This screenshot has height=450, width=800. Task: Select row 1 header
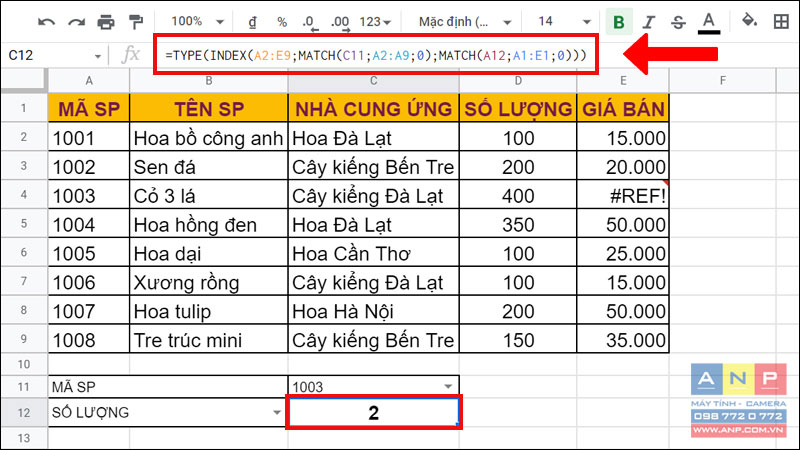[x=23, y=108]
